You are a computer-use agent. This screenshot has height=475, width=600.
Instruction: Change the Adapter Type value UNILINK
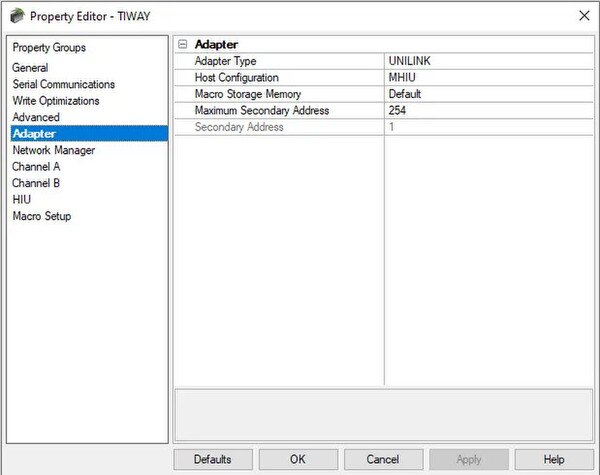click(x=489, y=61)
